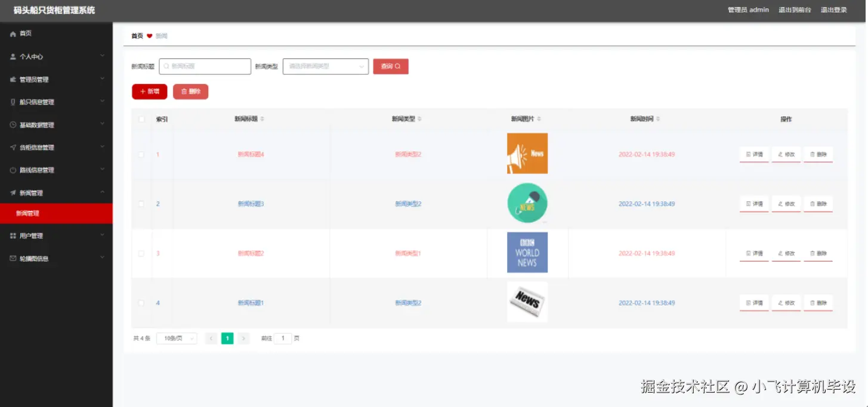The height and width of the screenshot is (407, 868).
Task: Collapse the 新闻管理 parent menu chevron
Action: (x=102, y=192)
